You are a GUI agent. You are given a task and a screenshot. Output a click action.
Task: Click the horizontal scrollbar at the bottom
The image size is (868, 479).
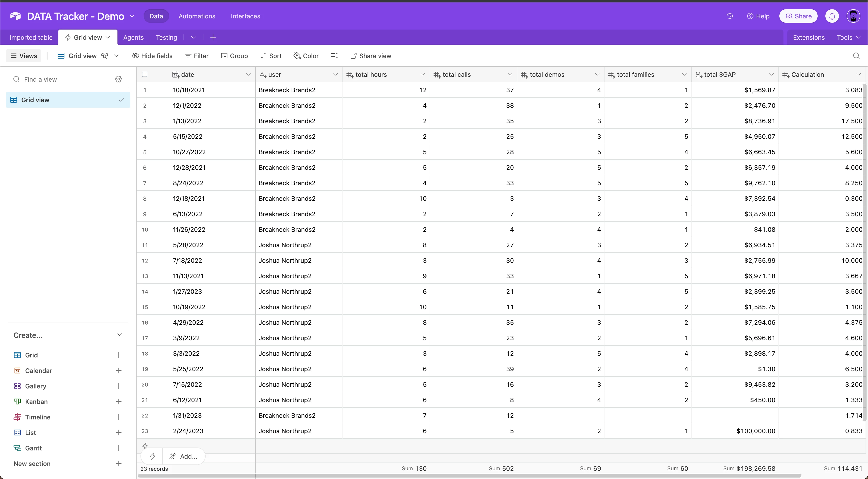pyautogui.click(x=470, y=476)
